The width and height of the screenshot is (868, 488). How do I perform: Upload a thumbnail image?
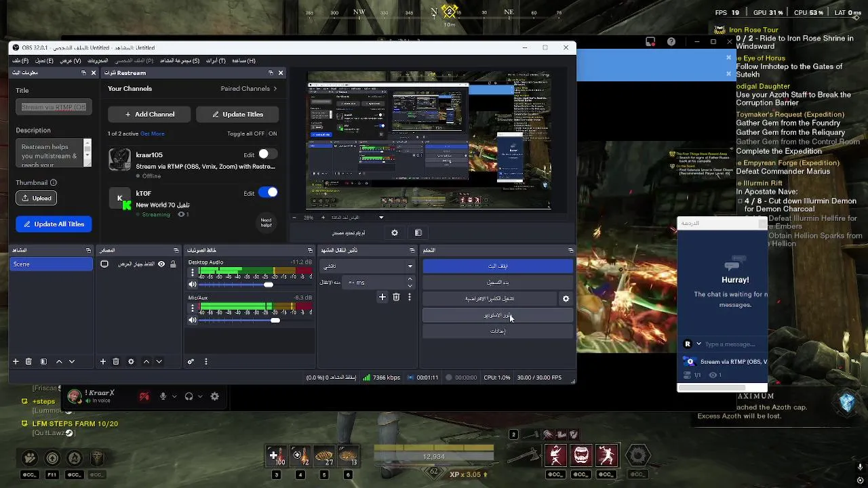coord(37,198)
